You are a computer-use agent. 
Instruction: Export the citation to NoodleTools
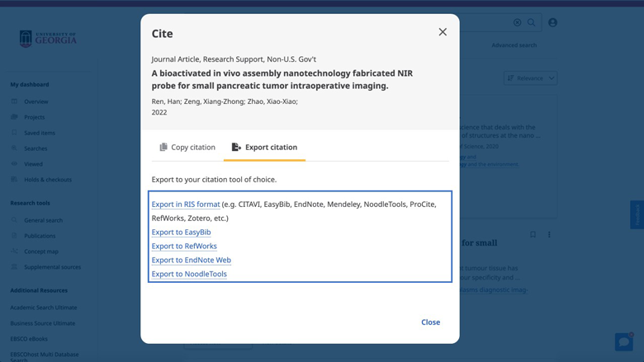point(189,274)
